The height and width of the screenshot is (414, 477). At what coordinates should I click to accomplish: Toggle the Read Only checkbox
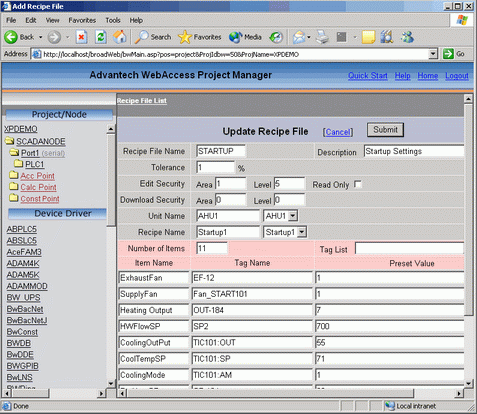pos(358,184)
